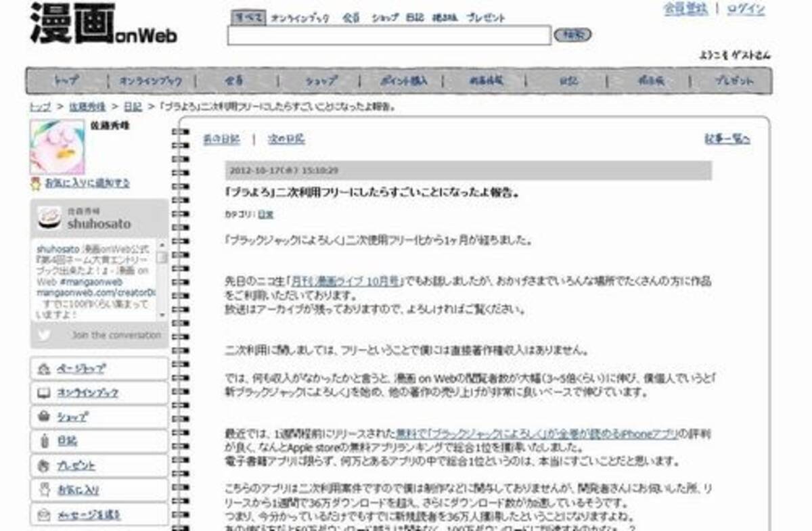Screen dimensions: 812x531
Task: Open the 月刊 漫画ライブ 10月号 link
Action: (x=346, y=280)
